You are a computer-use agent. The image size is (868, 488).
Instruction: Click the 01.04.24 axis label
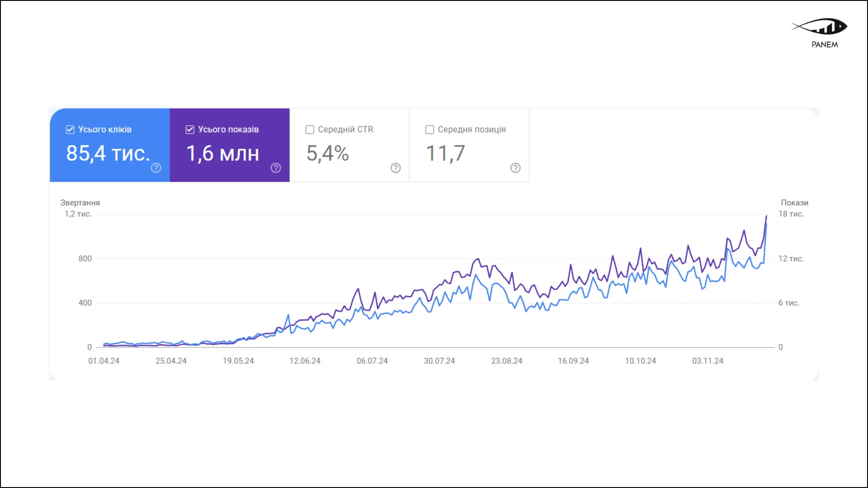coord(104,361)
